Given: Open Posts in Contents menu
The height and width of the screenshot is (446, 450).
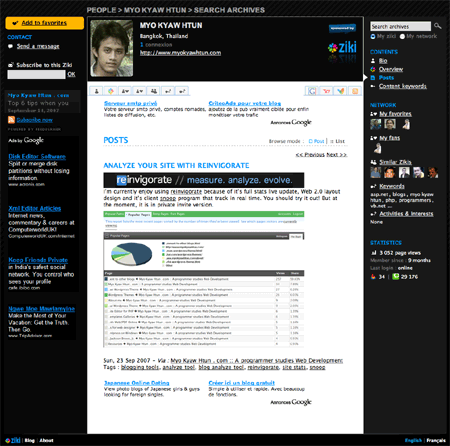Looking at the screenshot, I should [386, 78].
